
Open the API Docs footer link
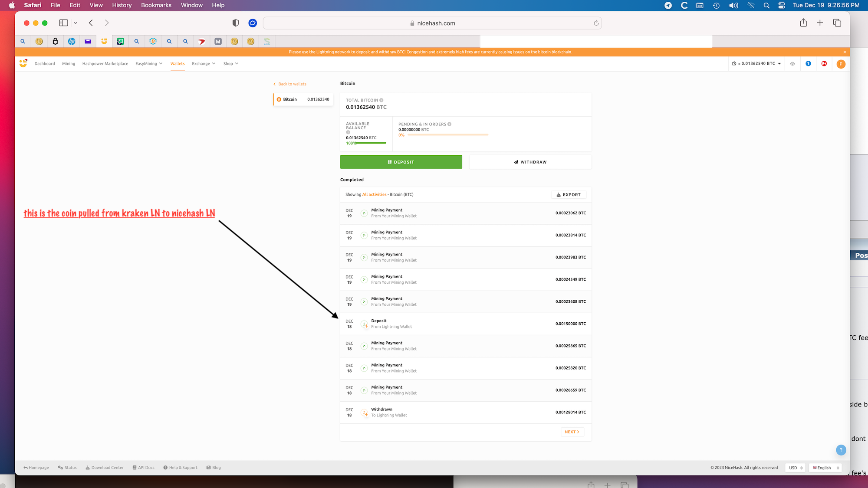(144, 468)
